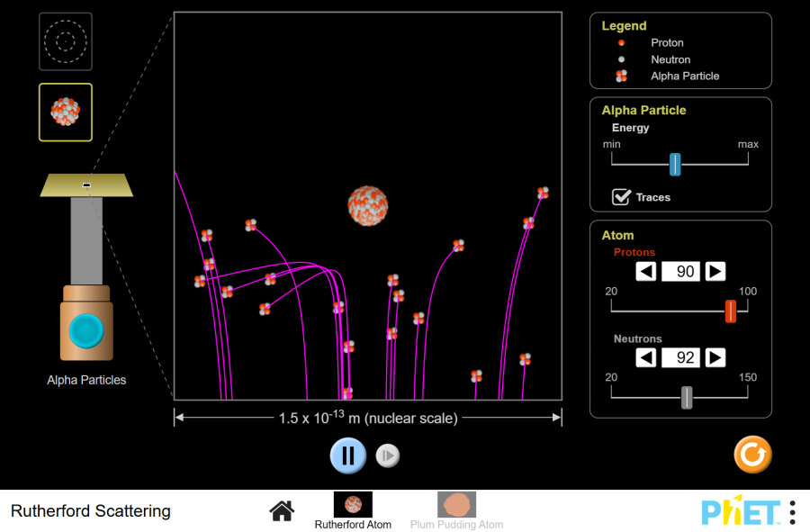Select the empty orbit atom thumbnail
Screen dimensions: 810x532
65,41
